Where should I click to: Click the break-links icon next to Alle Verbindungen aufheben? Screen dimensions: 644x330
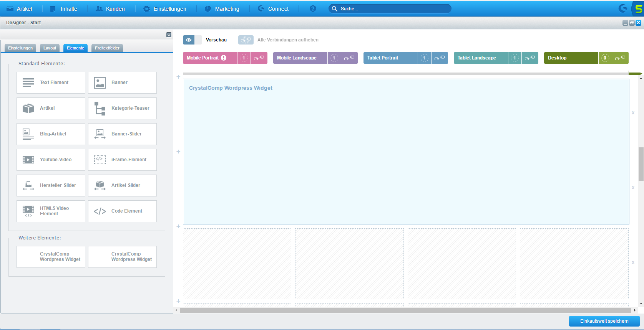pos(246,40)
